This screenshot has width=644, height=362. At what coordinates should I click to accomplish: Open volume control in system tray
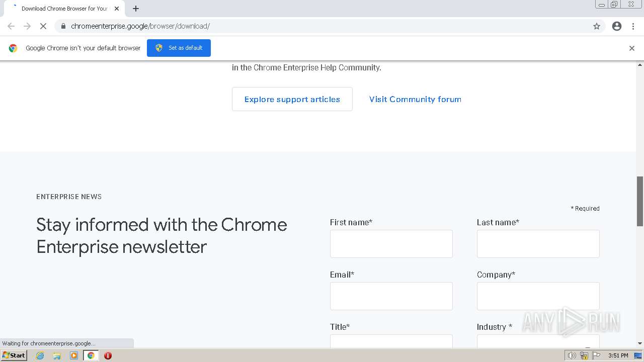pyautogui.click(x=572, y=355)
